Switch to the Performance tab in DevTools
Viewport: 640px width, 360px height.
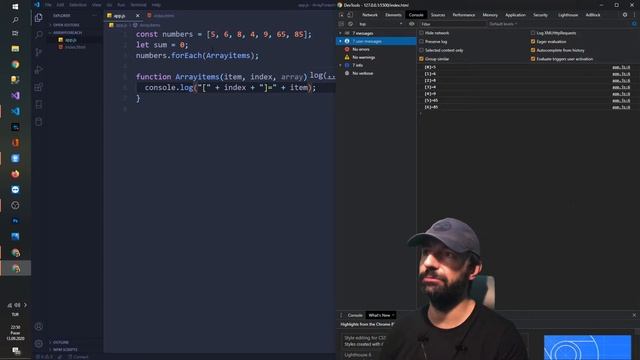(464, 15)
